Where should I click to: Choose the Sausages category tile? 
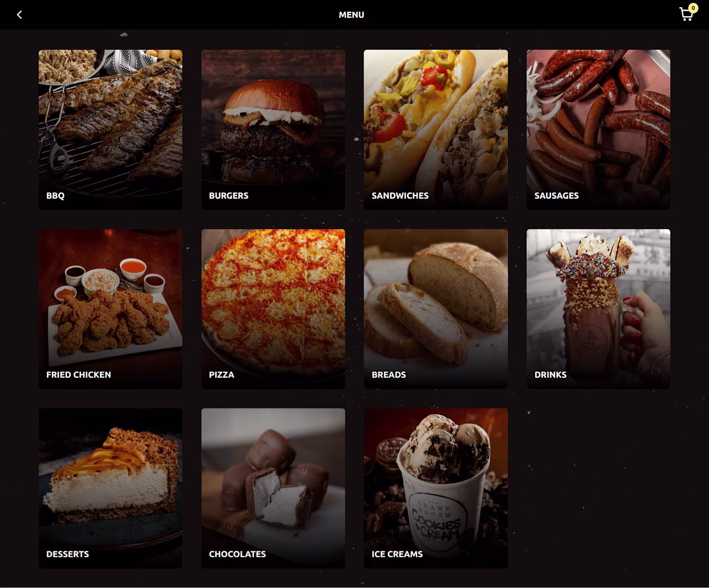[598, 130]
